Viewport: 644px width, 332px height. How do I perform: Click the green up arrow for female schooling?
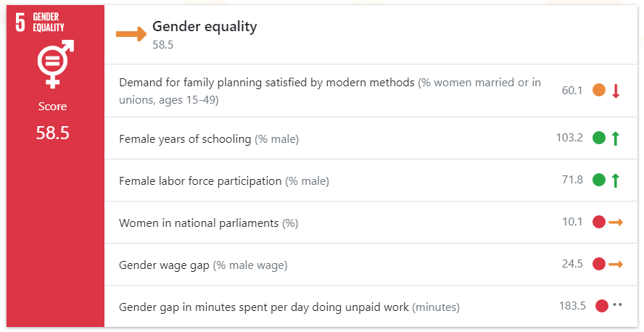tap(615, 138)
